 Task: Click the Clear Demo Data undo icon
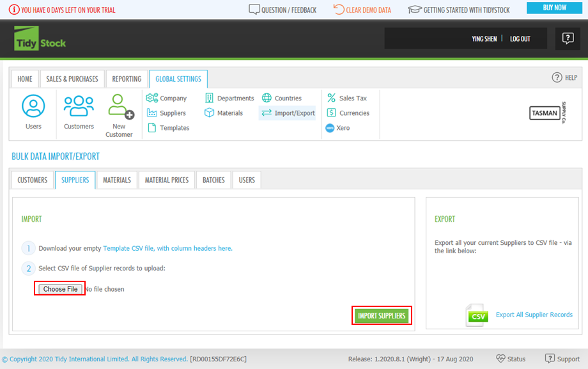[x=339, y=10]
